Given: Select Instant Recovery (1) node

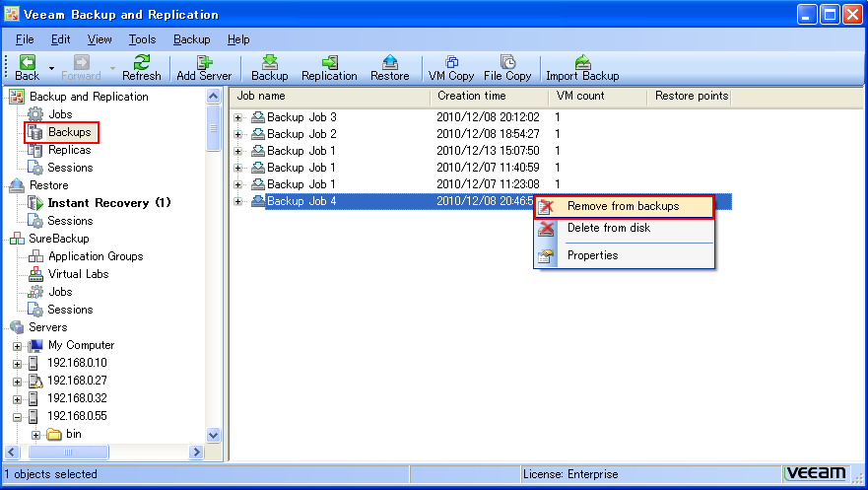Looking at the screenshot, I should coord(109,203).
